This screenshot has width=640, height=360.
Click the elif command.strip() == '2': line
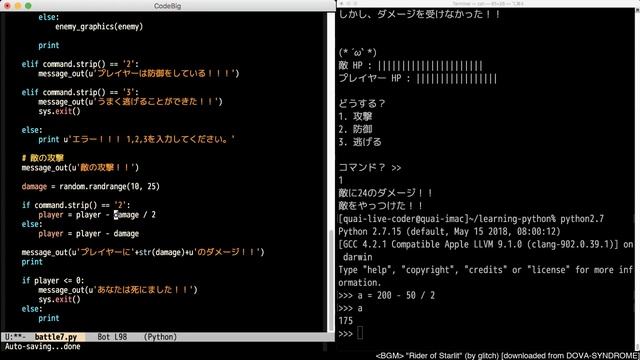pyautogui.click(x=80, y=64)
